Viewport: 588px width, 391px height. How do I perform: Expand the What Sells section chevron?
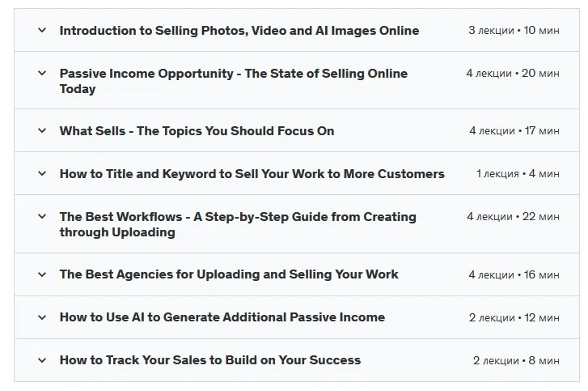pyautogui.click(x=42, y=130)
